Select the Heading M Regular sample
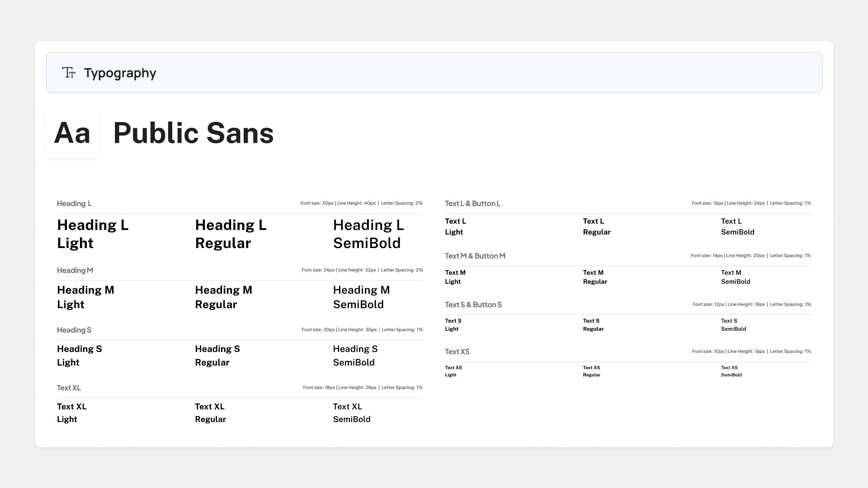868x488 pixels. point(223,297)
